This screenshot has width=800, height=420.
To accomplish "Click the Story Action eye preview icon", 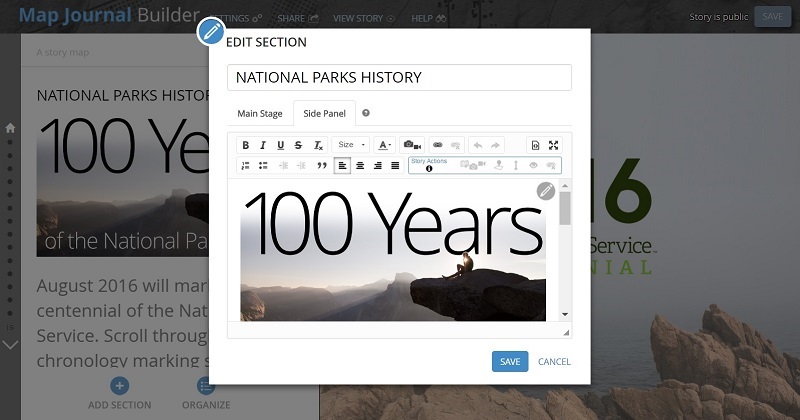I will click(533, 165).
